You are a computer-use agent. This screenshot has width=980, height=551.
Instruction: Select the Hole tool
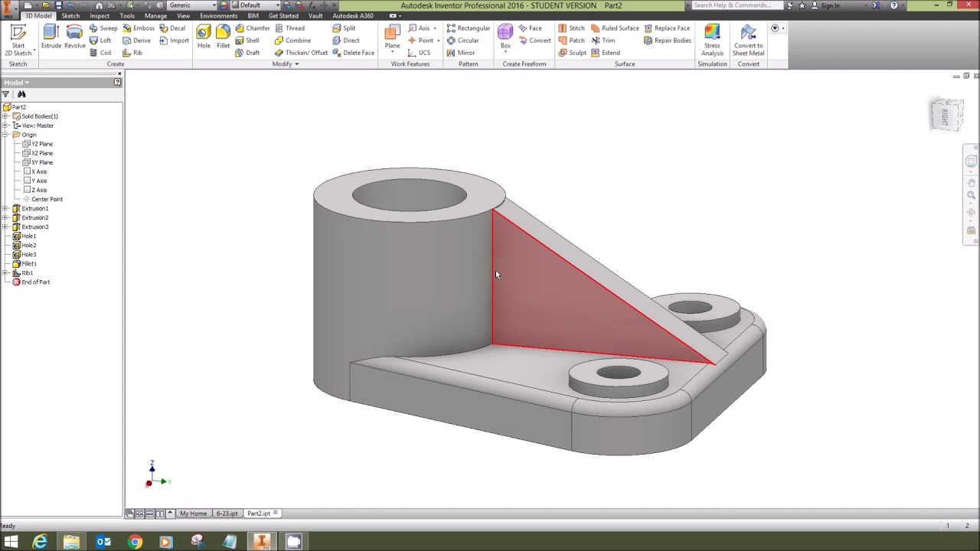204,37
